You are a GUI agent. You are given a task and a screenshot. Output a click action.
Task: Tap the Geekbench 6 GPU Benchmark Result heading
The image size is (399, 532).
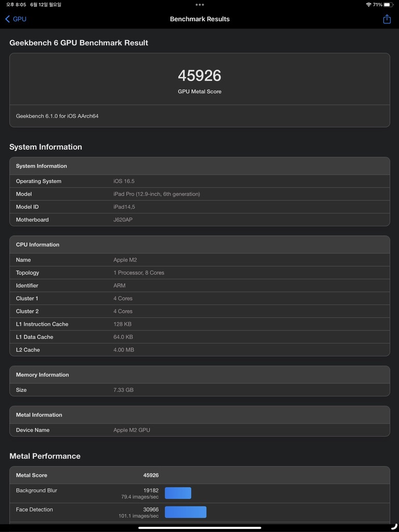pos(79,43)
